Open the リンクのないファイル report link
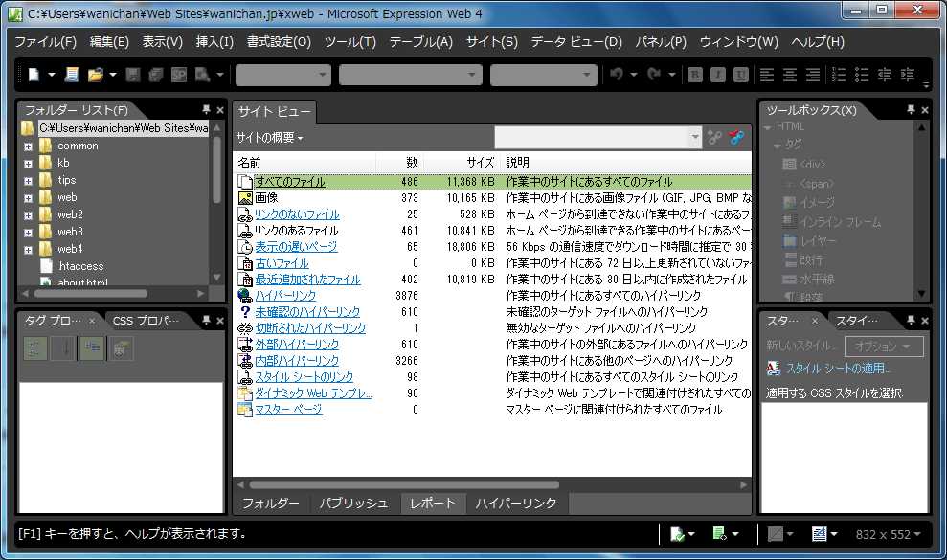947x560 pixels. (x=297, y=214)
